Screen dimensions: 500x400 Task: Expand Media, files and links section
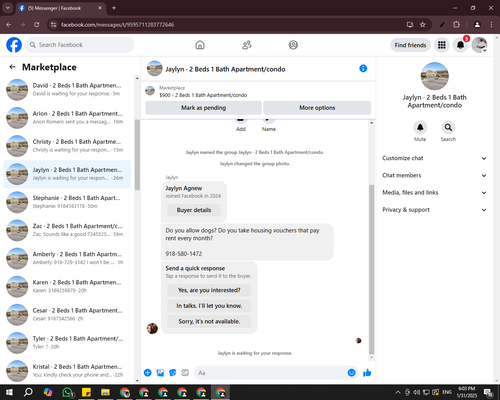434,192
